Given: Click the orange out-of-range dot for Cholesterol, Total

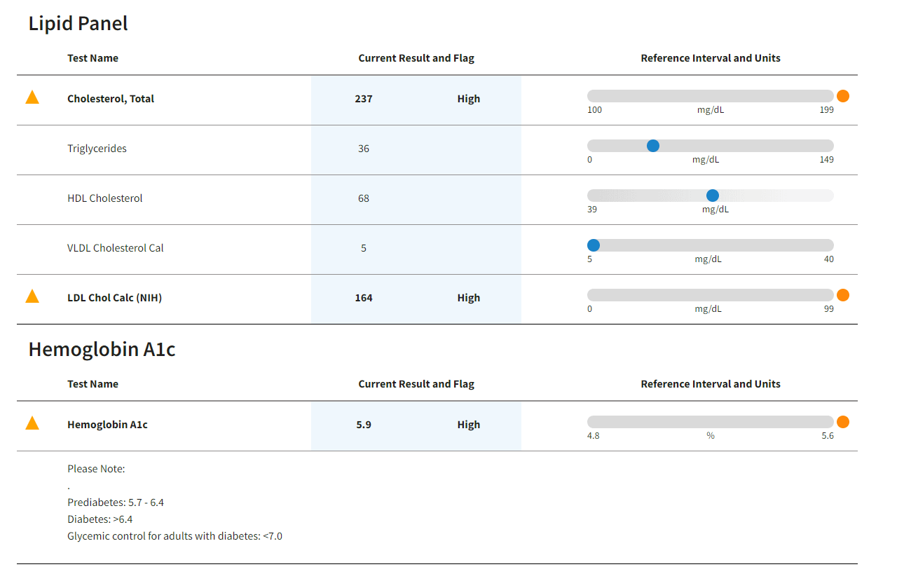Looking at the screenshot, I should pyautogui.click(x=843, y=96).
